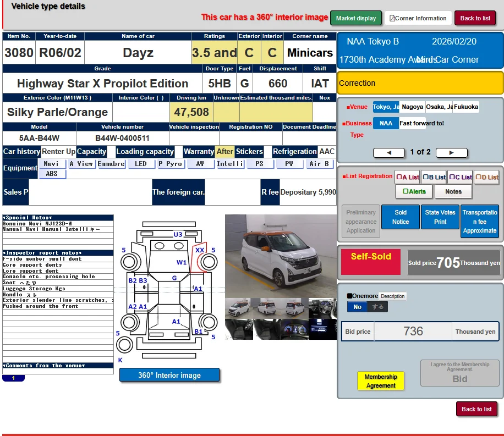Click the PW equipment indicator
Viewport: 504px width, 436px height.
pos(289,163)
